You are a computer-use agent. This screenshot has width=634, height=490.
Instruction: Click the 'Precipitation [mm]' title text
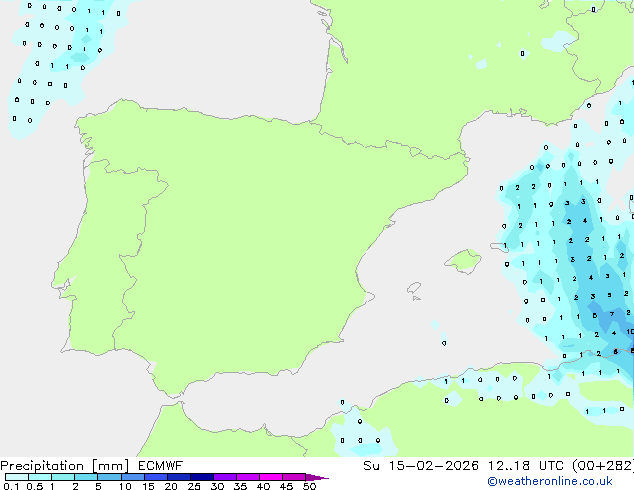[x=64, y=466]
